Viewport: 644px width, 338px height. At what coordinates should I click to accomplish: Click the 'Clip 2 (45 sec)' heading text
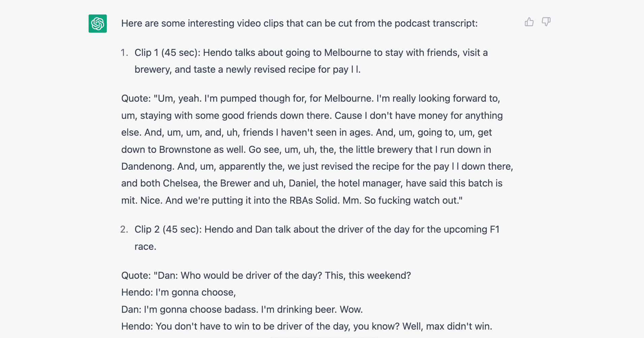168,229
